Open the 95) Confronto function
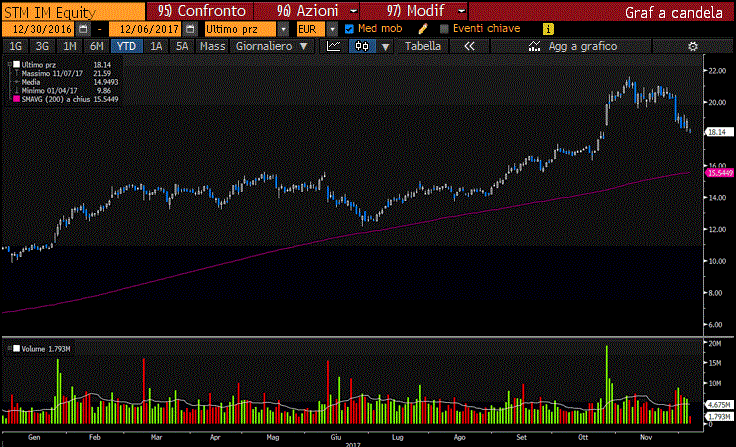 tap(200, 11)
